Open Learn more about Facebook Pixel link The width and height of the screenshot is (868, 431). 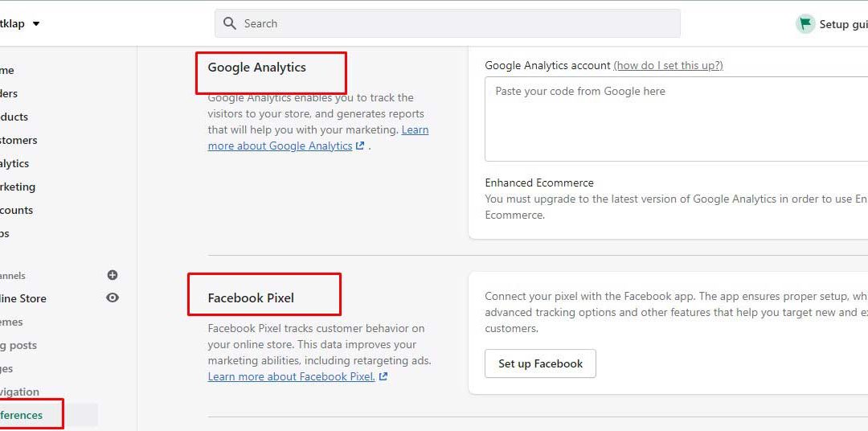[x=291, y=376]
